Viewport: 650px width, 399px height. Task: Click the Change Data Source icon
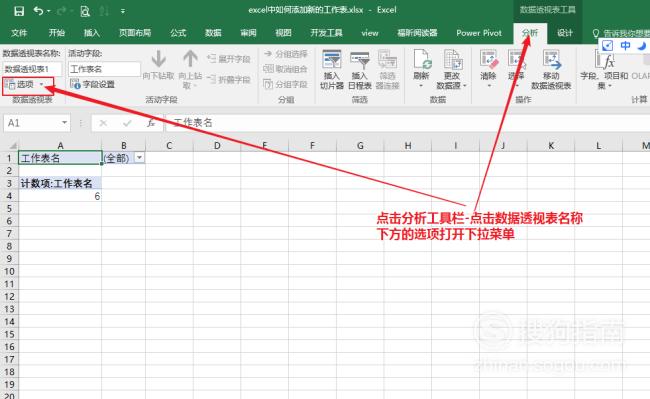452,60
